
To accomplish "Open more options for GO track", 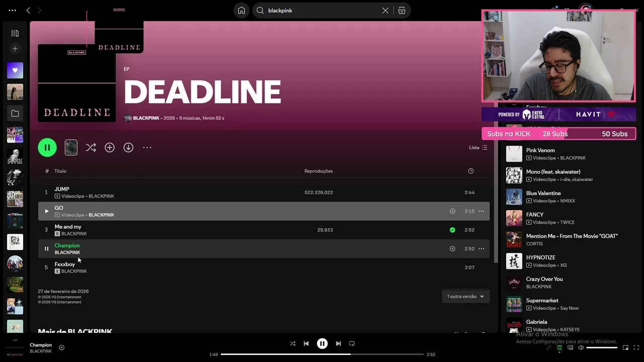I will coord(481,211).
